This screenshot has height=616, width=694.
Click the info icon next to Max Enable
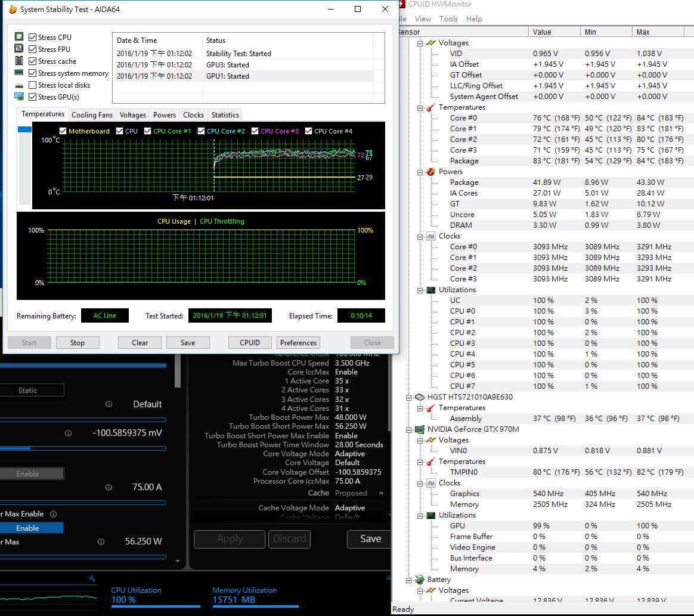click(x=54, y=514)
